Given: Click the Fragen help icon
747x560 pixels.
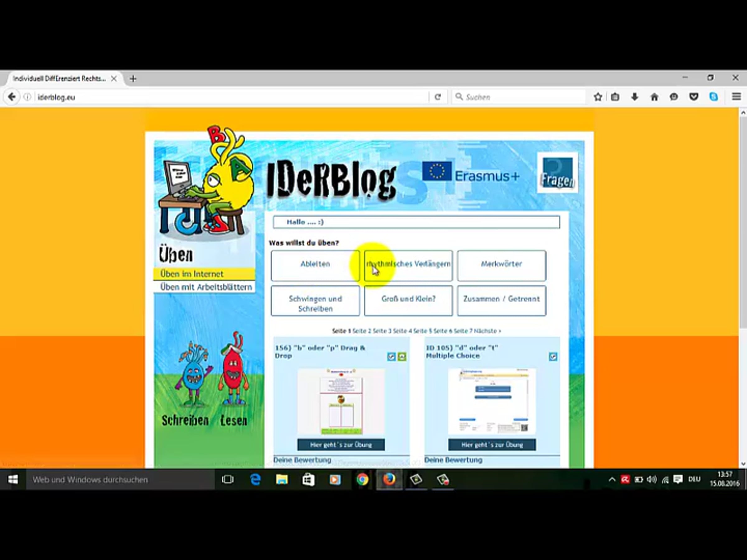Looking at the screenshot, I should 557,173.
